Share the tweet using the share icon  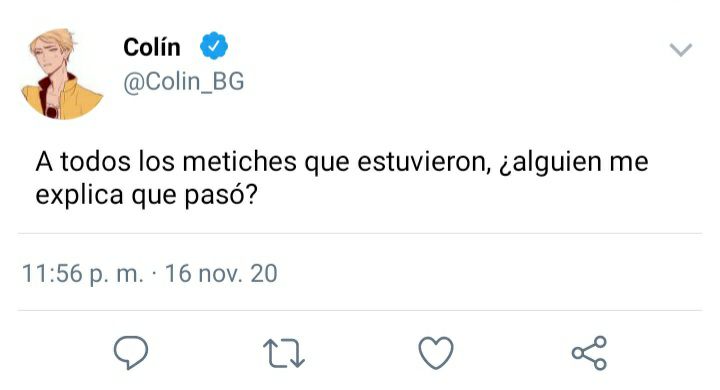pyautogui.click(x=590, y=353)
